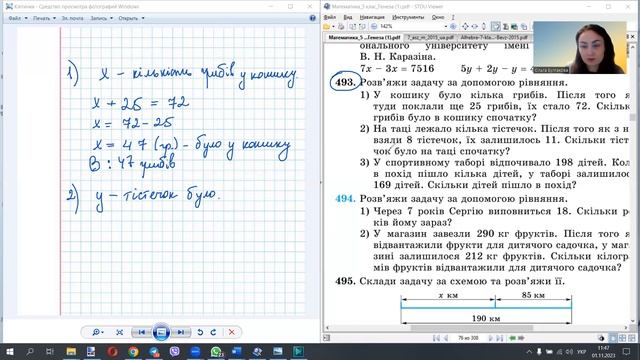Open the Windows Start menu
Screen dimensions: 640x360
[x=9, y=351]
